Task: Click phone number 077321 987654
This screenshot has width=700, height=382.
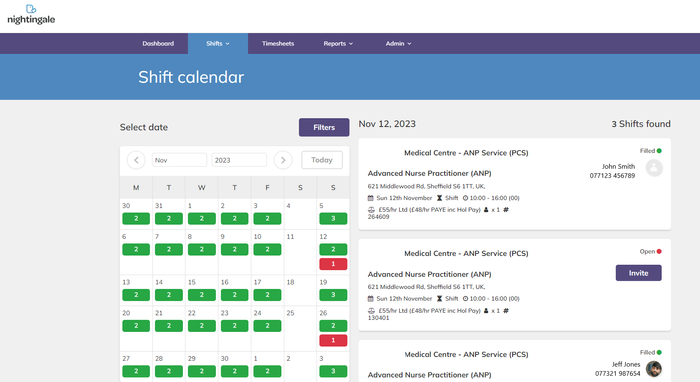Action: pos(617,373)
